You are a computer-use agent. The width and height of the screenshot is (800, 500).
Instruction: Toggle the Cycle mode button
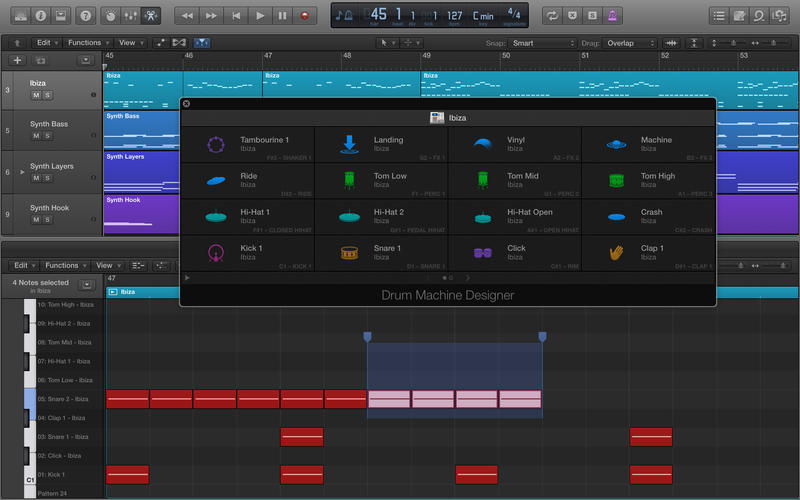click(551, 16)
